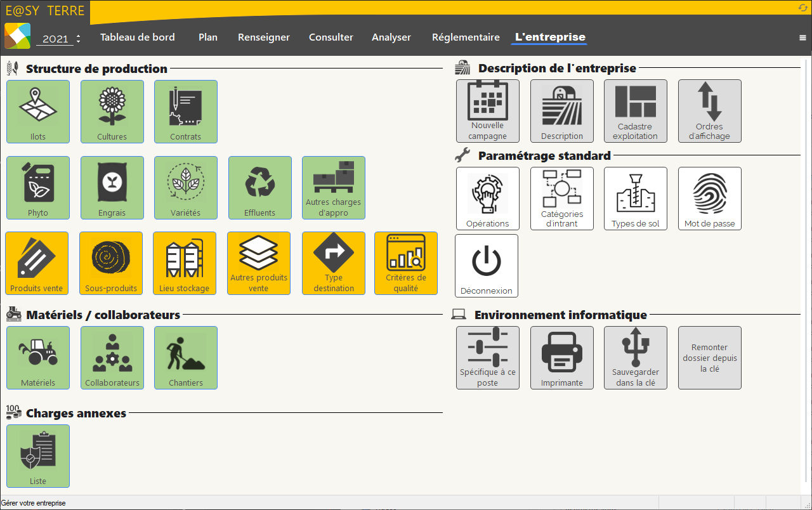Open the hamburger menu at top right
Viewport: 812px width, 510px height.
coord(802,37)
